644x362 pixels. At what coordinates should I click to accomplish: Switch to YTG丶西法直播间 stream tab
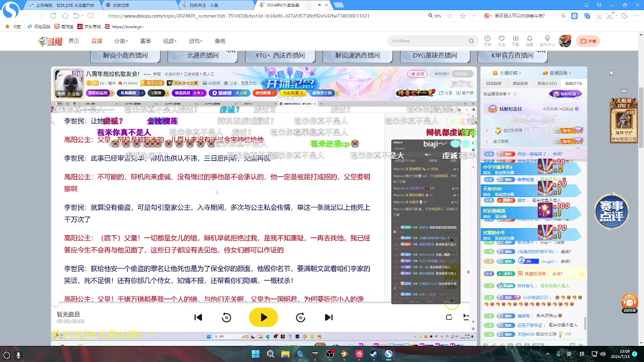280,56
